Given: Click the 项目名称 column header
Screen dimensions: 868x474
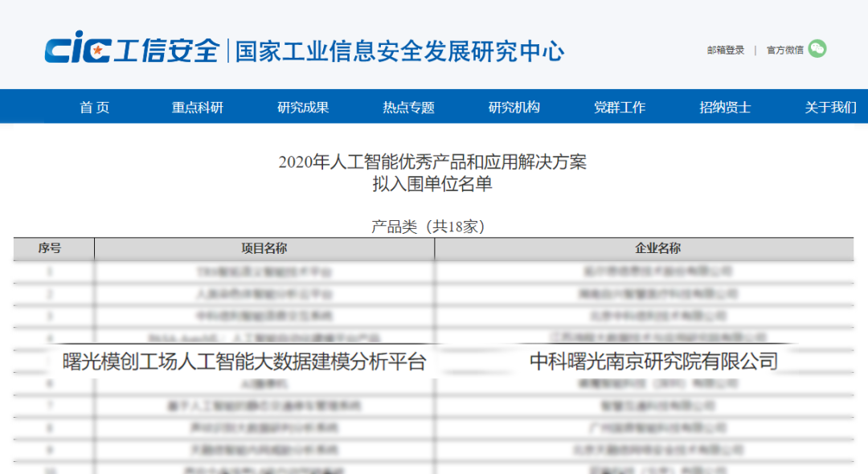Looking at the screenshot, I should [264, 248].
